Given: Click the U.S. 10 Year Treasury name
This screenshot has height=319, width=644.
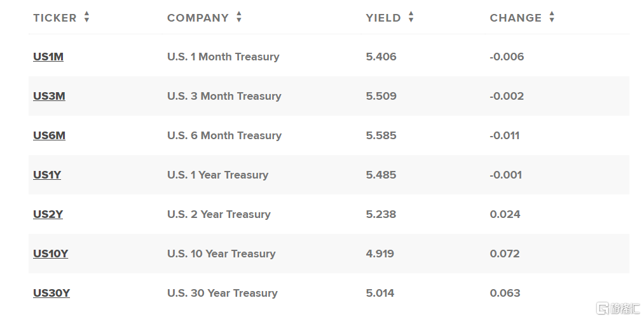Looking at the screenshot, I should (221, 254).
